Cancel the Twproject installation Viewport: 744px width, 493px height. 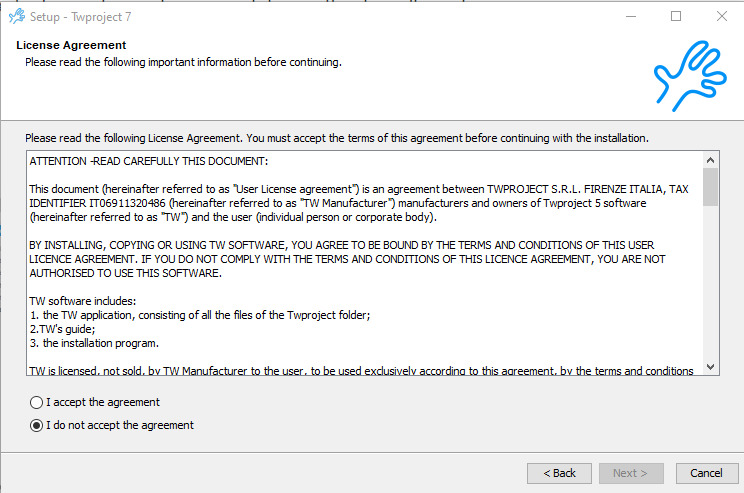coord(707,473)
